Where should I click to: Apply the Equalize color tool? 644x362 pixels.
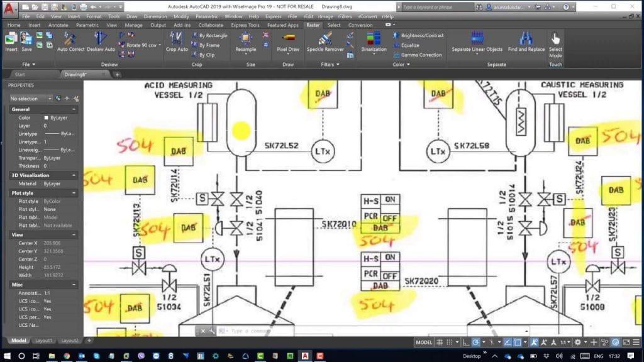click(406, 45)
